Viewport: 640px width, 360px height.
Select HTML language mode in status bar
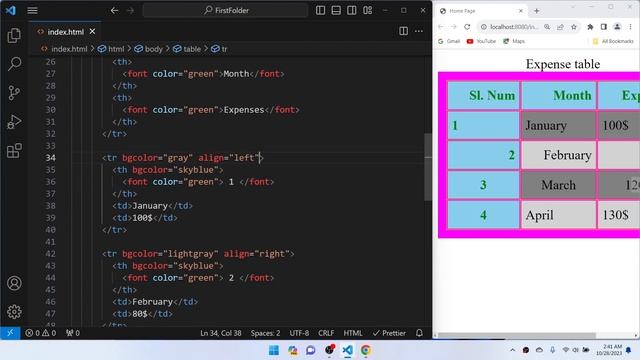[353, 333]
